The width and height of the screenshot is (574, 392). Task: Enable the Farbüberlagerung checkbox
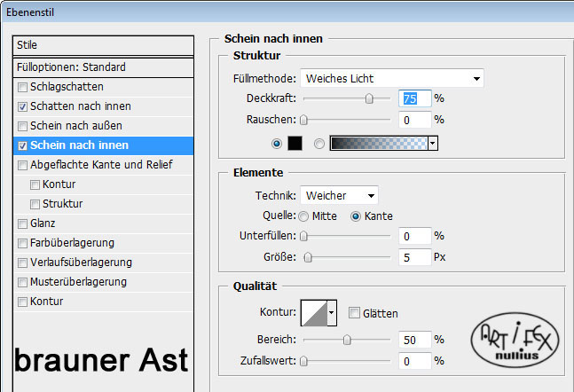(x=23, y=243)
